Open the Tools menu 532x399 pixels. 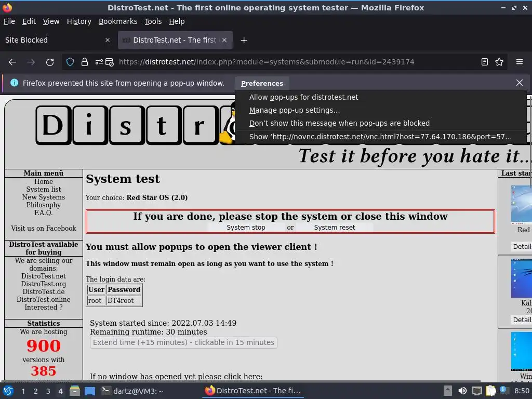[153, 21]
